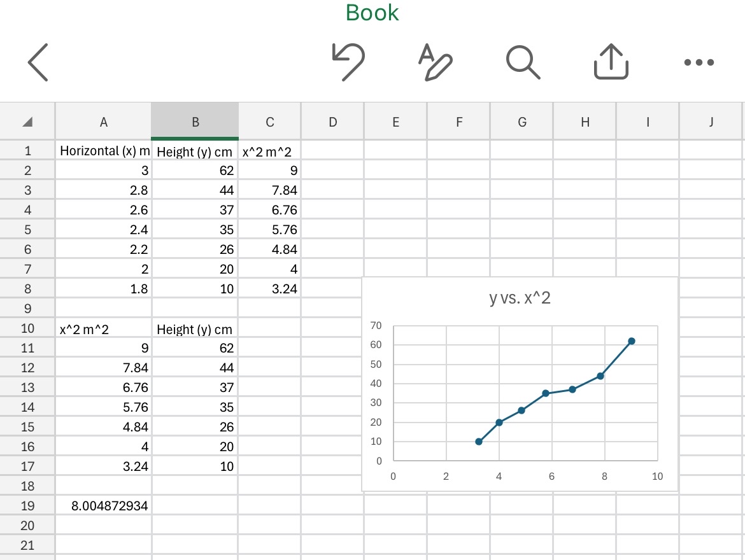Select cell A2 with value 3

[x=104, y=171]
